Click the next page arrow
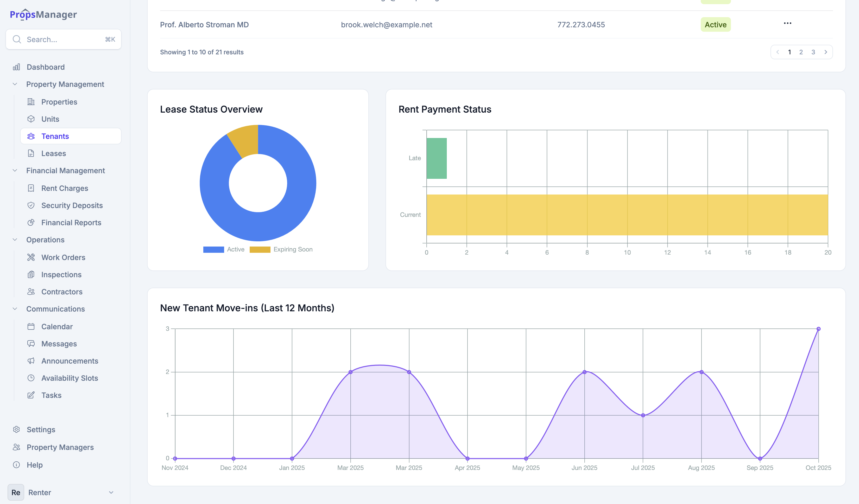The image size is (859, 504). tap(826, 52)
